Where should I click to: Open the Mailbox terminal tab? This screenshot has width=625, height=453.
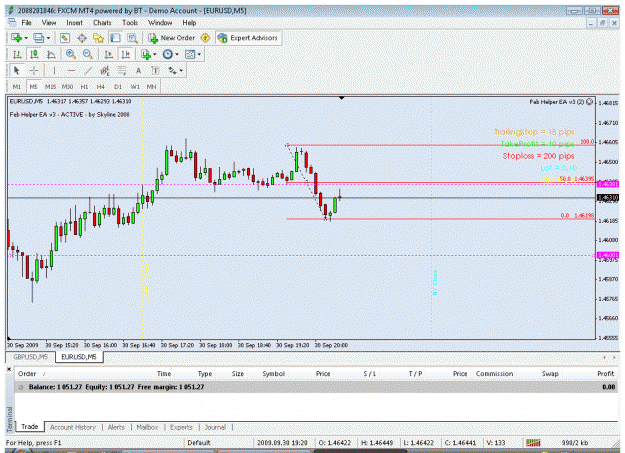[x=147, y=427]
